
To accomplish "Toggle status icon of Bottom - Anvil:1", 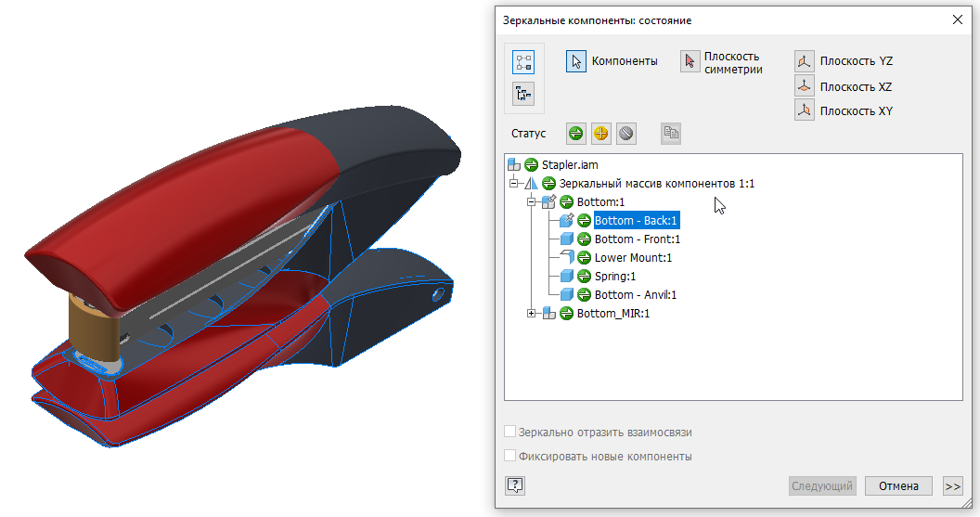I will point(584,294).
